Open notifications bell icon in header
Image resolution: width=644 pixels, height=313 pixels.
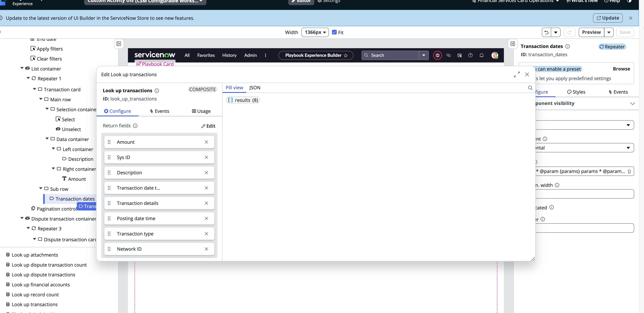tap(481, 55)
